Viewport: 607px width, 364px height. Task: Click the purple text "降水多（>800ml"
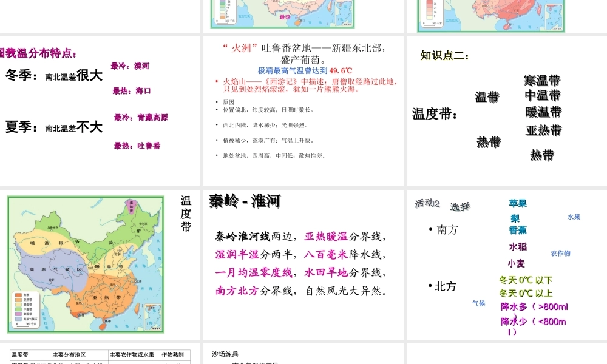click(534, 307)
